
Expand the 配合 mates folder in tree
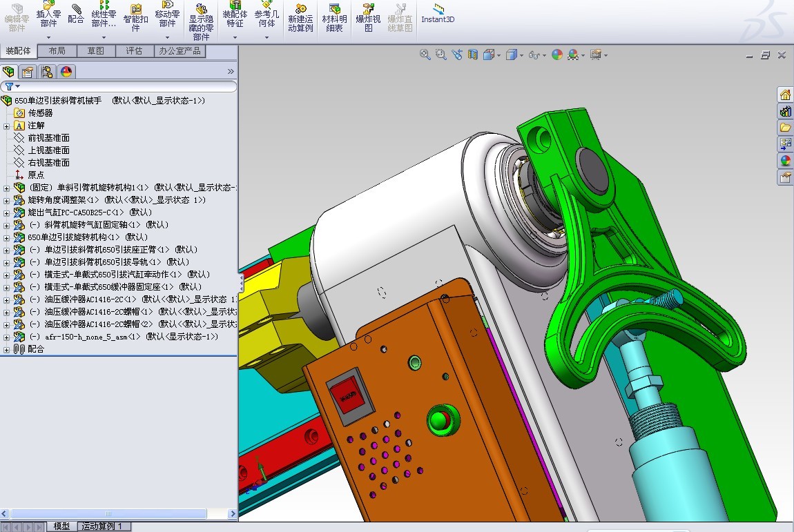pos(7,350)
